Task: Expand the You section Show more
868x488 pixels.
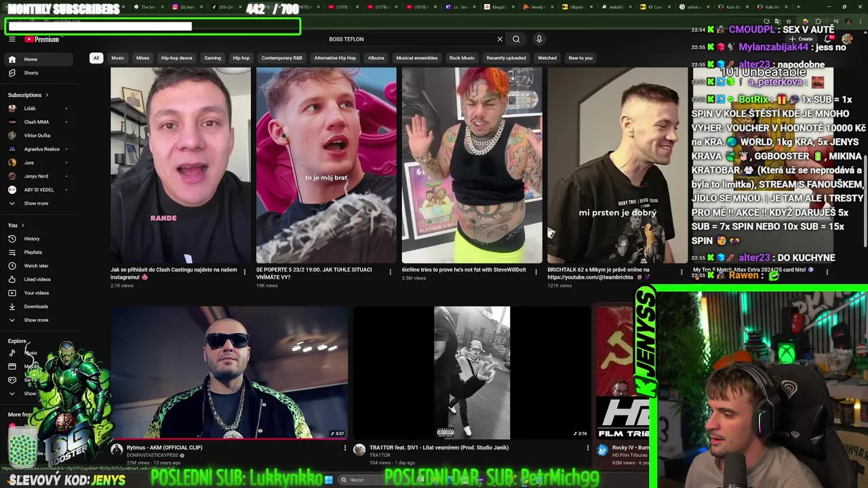Action: coord(39,320)
